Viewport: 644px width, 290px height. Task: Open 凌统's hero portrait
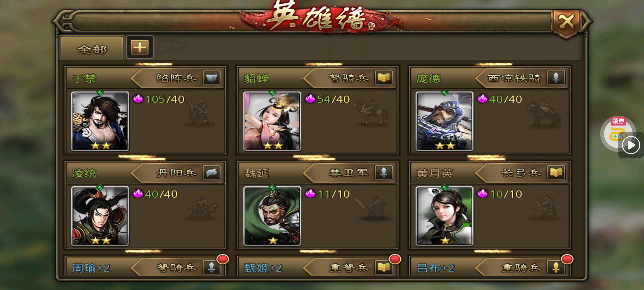pos(100,216)
